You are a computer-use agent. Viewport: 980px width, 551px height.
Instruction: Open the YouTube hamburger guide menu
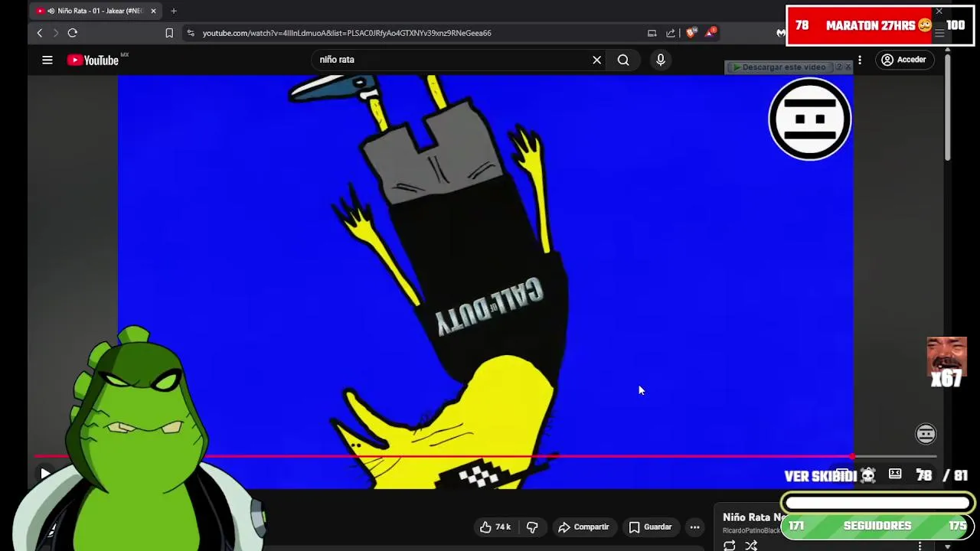pyautogui.click(x=47, y=60)
